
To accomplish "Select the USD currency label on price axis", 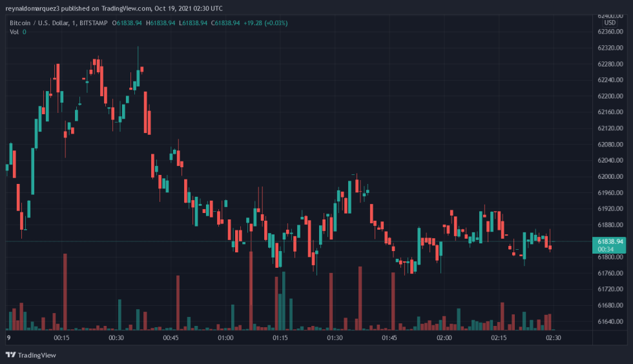I will pyautogui.click(x=610, y=23).
